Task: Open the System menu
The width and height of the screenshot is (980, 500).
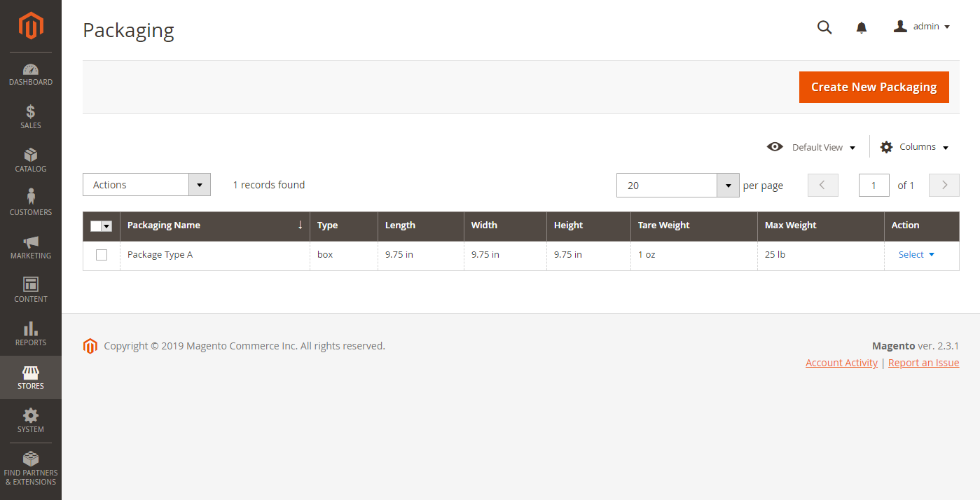Action: click(x=31, y=421)
